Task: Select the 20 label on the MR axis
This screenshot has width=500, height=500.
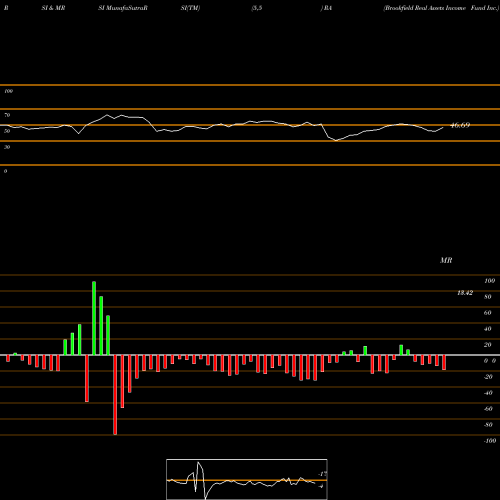Action: coord(488,345)
